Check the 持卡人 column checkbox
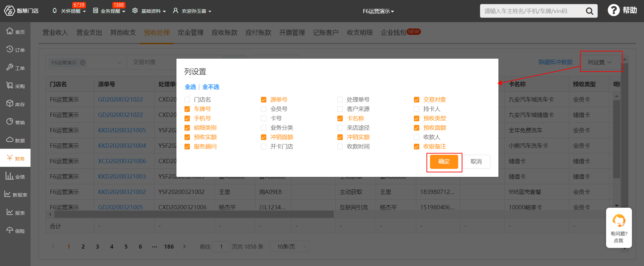Screen dimensions: 644x266 tap(417, 109)
